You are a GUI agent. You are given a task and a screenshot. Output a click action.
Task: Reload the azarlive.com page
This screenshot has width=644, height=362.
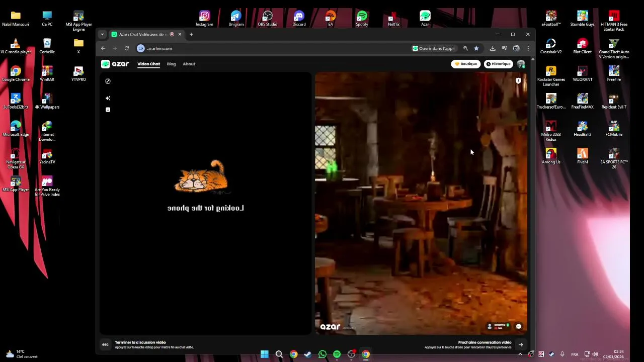tap(126, 48)
